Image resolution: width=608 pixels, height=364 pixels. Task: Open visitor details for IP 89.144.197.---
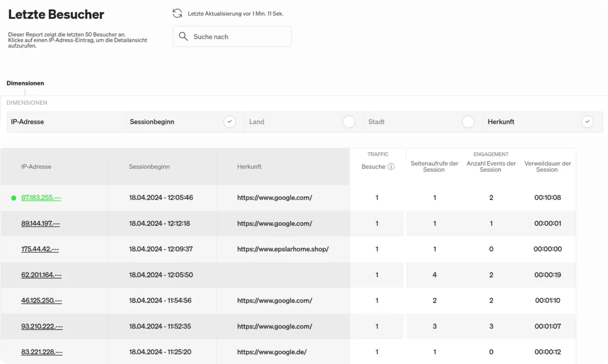41,224
